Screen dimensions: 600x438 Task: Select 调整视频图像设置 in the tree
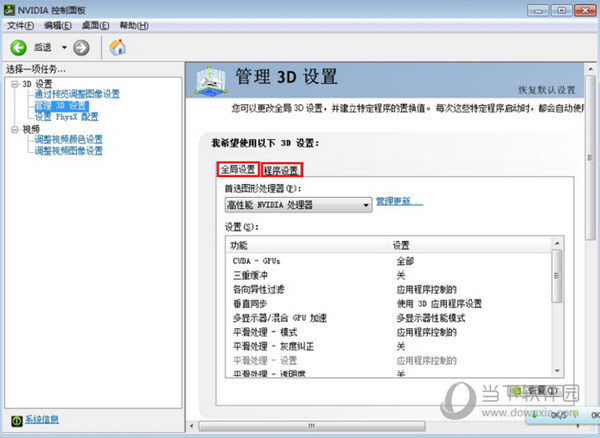[68, 151]
